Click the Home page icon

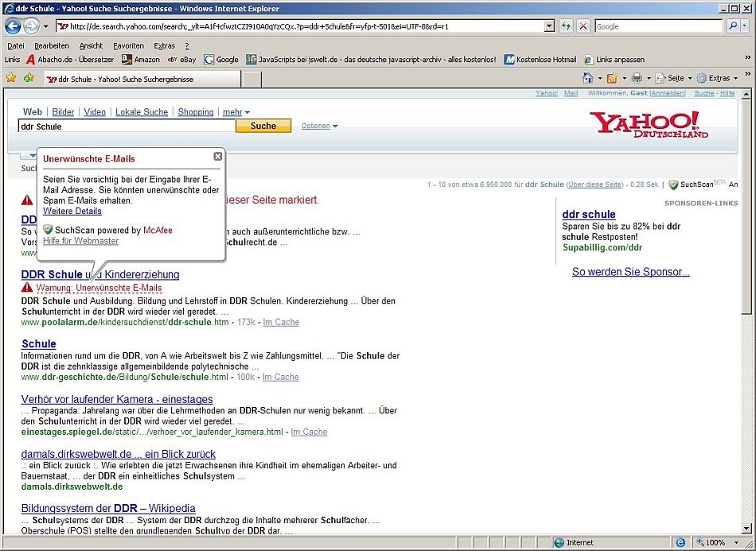coord(588,78)
